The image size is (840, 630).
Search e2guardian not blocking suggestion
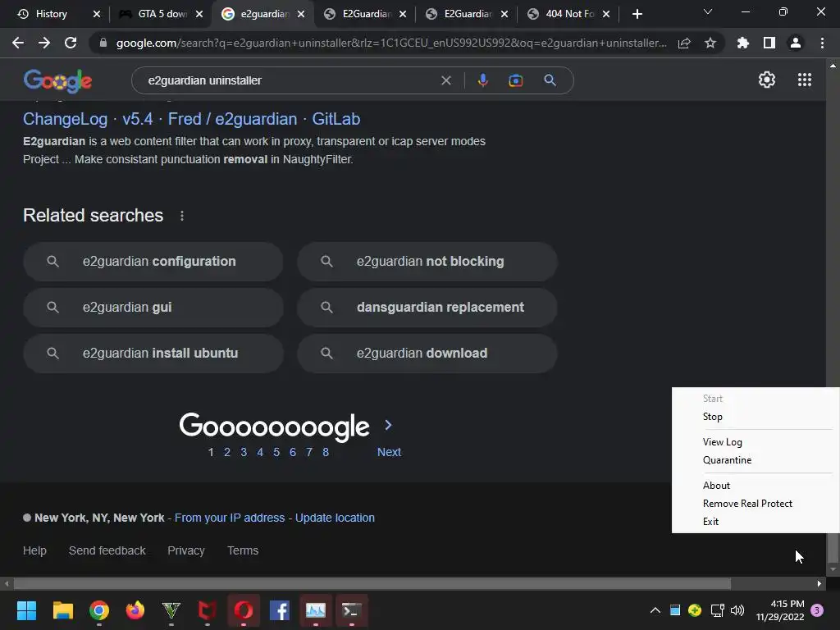(x=427, y=262)
